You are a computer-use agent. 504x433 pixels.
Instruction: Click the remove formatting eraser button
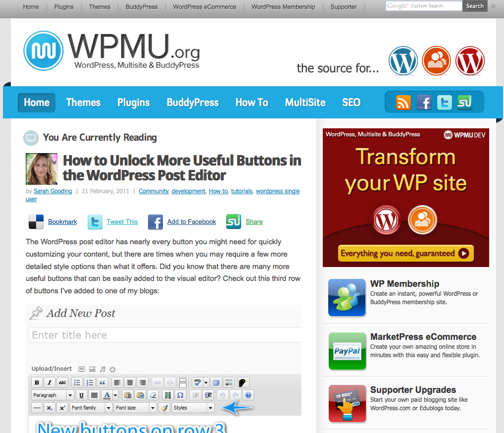coord(153,395)
